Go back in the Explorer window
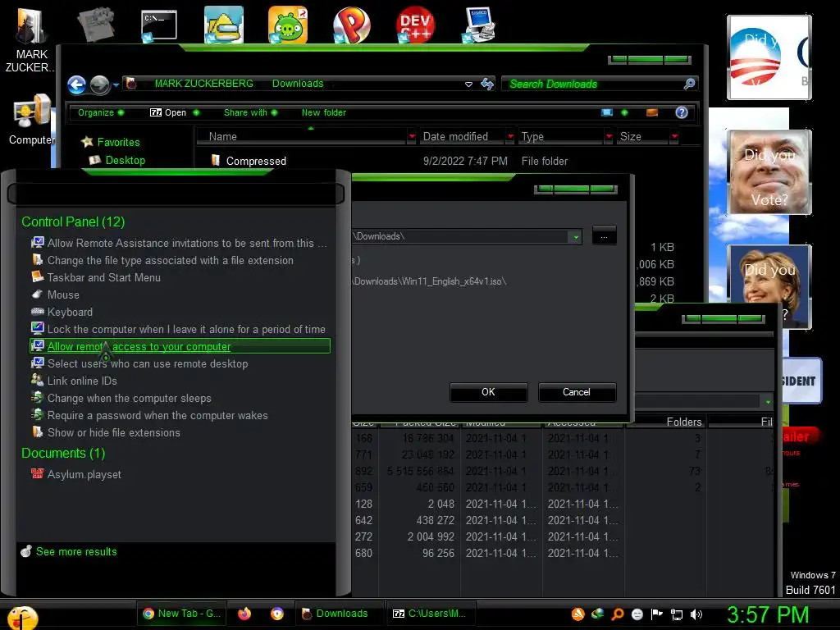 [76, 84]
